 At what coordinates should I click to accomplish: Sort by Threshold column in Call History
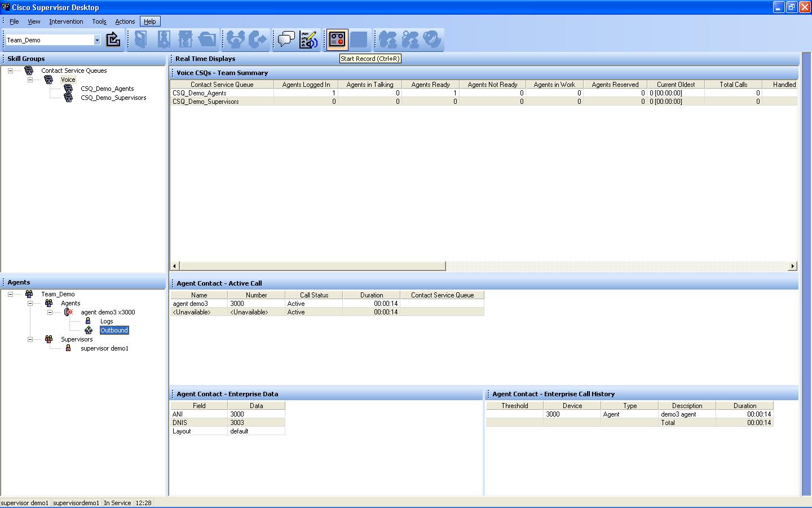(515, 406)
